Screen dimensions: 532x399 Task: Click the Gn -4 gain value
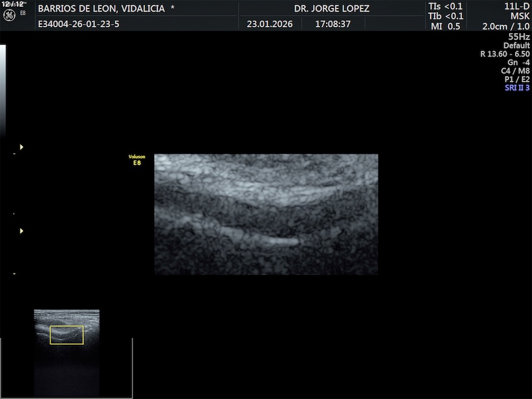[x=518, y=62]
